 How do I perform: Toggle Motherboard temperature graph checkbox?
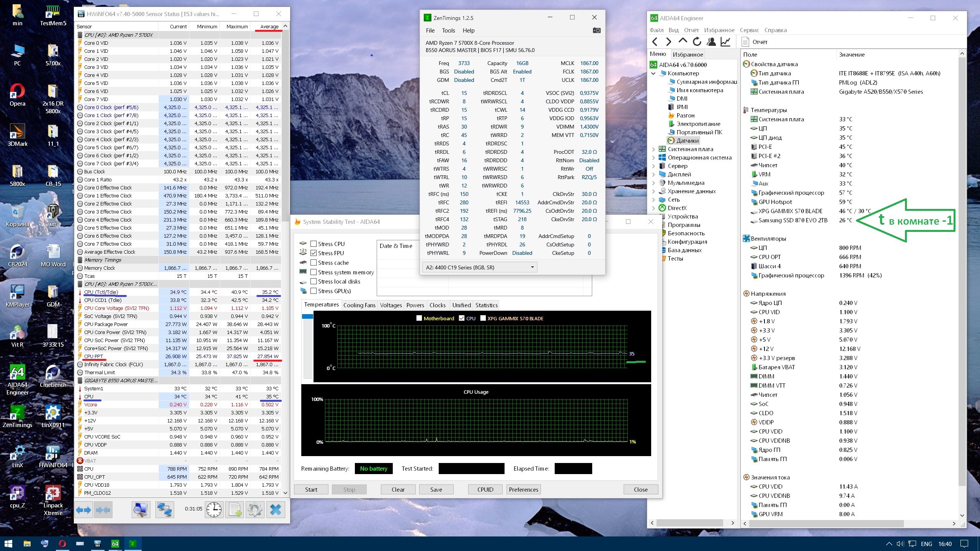coord(419,318)
